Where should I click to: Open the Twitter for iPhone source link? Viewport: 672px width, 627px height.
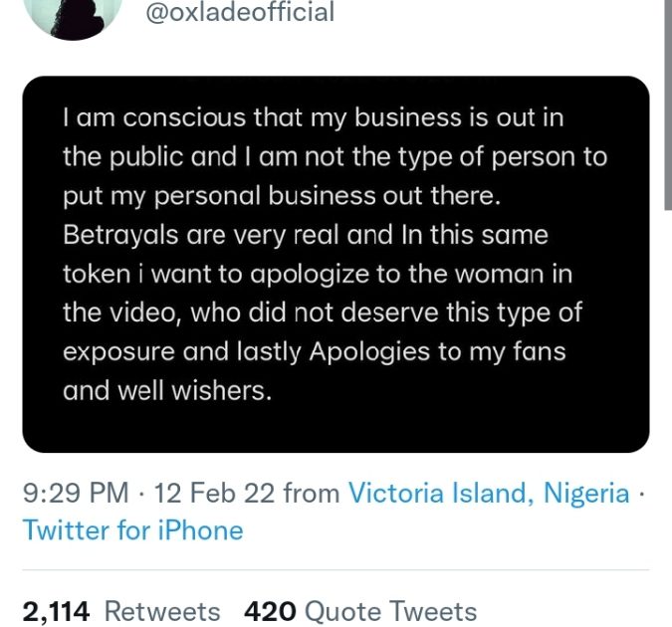pyautogui.click(x=132, y=529)
